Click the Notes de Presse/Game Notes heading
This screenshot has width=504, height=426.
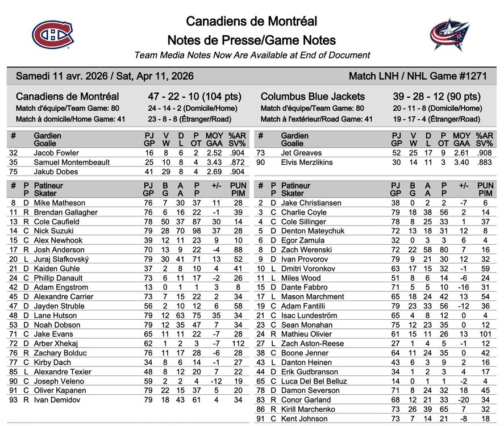pyautogui.click(x=251, y=40)
